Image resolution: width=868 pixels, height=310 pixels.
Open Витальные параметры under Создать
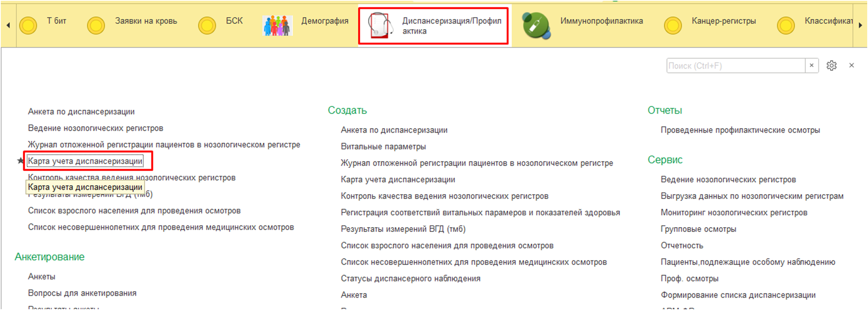[383, 147]
